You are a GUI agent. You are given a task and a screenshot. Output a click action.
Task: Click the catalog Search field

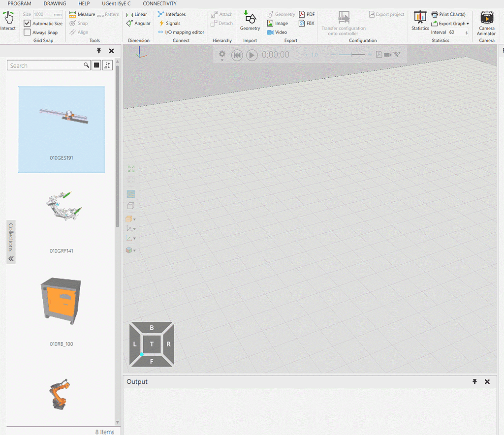(x=45, y=65)
